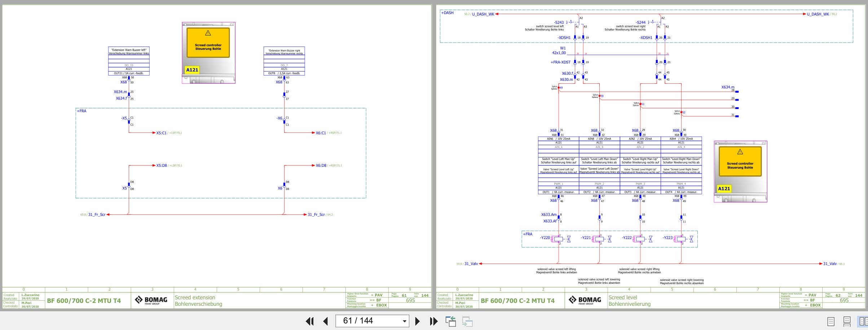Jump to the first page
This screenshot has width=868, height=330.
coord(309,321)
